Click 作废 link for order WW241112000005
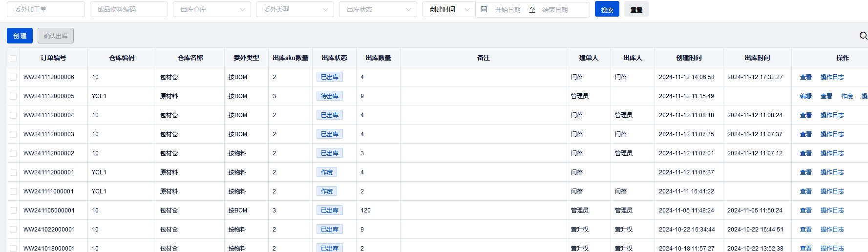 pos(847,96)
